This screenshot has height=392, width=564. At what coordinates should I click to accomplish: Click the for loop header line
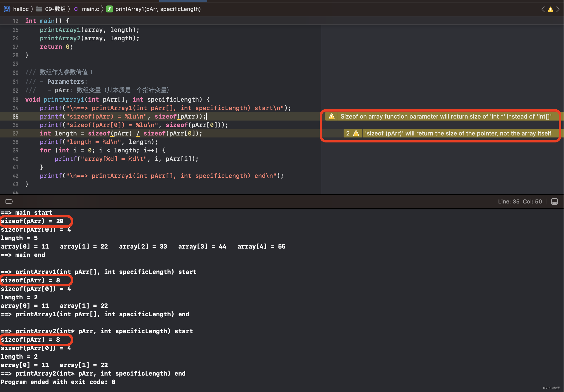(x=103, y=150)
